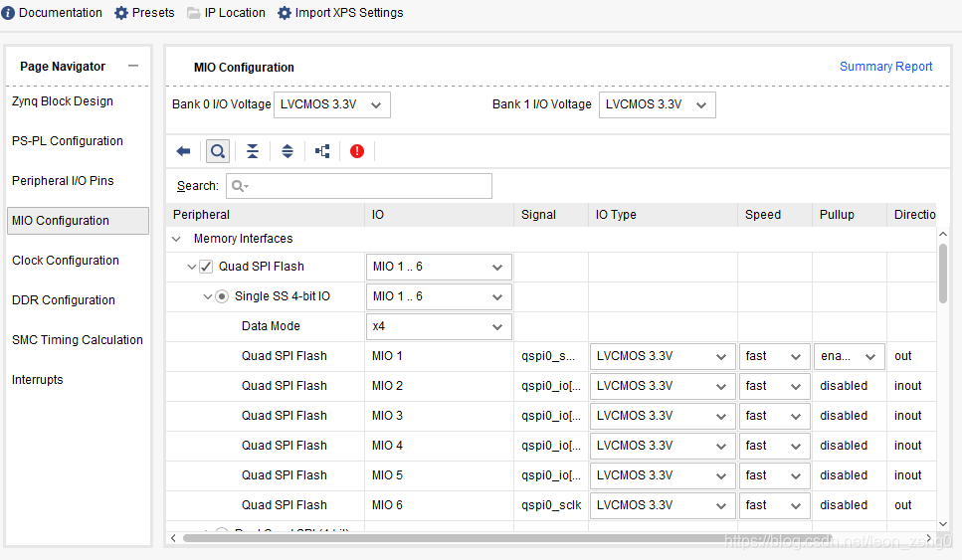Click the Import XPS Settings icon
This screenshot has width=962, height=560.
(285, 13)
